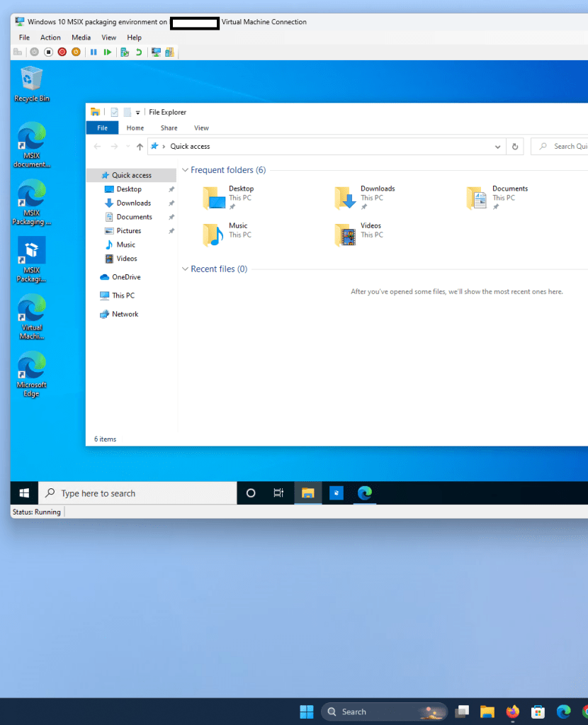Open the Media menu of the VM window

[x=81, y=37]
